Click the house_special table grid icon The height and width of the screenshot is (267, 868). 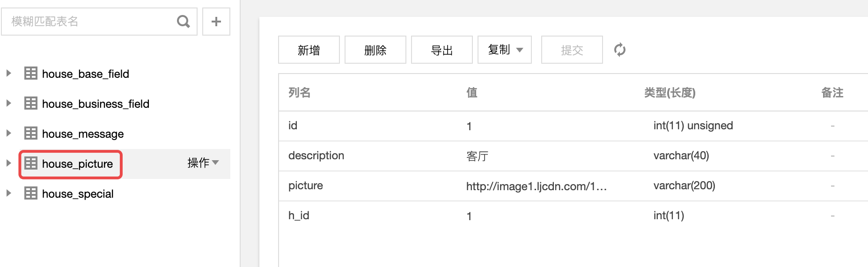(31, 193)
